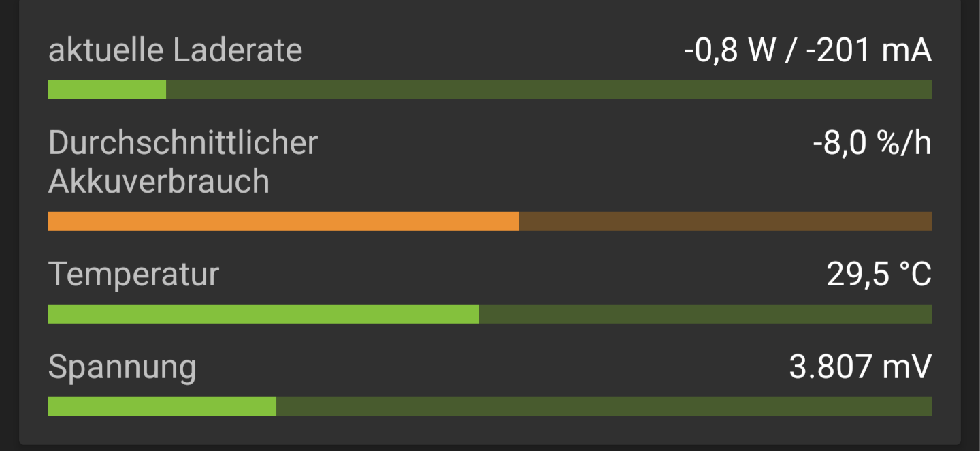The height and width of the screenshot is (451, 980).
Task: Click the filled green Temperatur bar segment
Action: pyautogui.click(x=263, y=314)
